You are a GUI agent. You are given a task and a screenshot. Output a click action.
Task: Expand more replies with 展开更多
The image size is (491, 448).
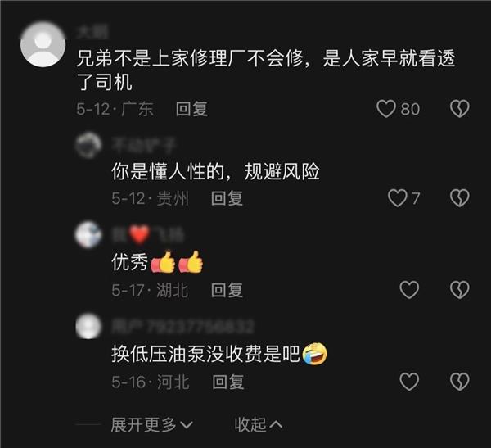point(152,425)
